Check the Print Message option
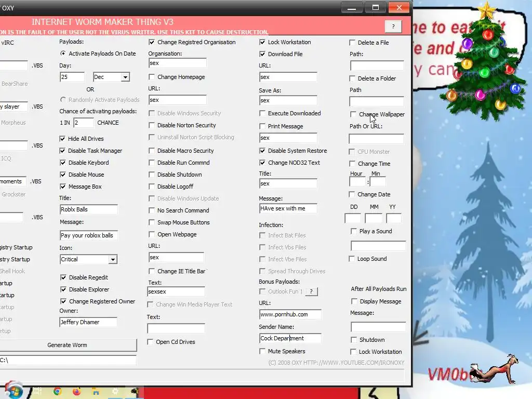This screenshot has width=532, height=399. click(262, 126)
